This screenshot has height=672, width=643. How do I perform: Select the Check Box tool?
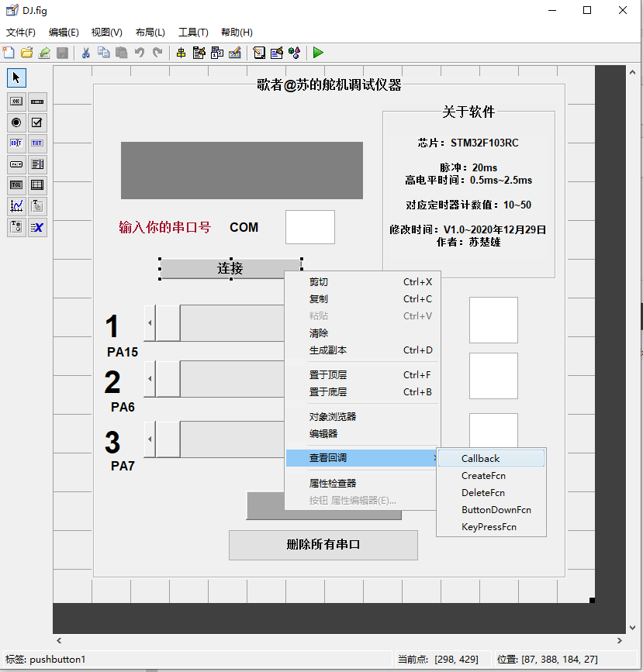click(x=37, y=122)
